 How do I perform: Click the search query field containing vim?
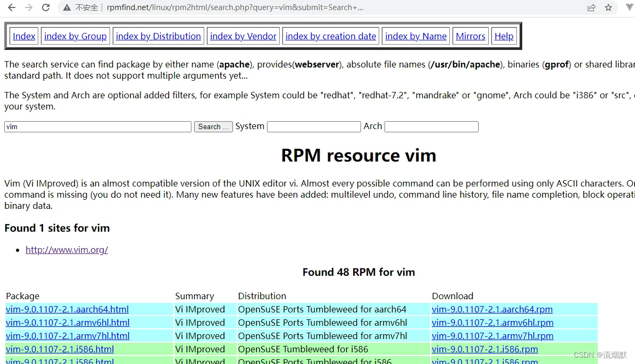[98, 126]
